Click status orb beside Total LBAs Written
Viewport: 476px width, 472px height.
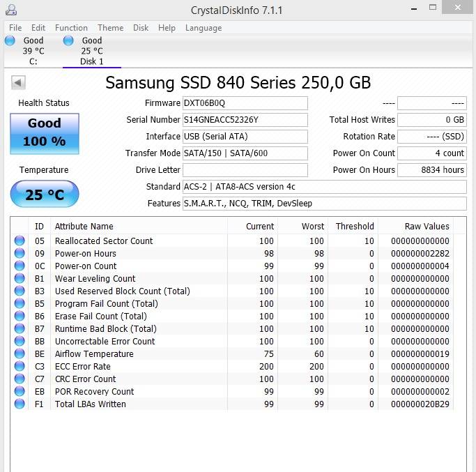20,404
